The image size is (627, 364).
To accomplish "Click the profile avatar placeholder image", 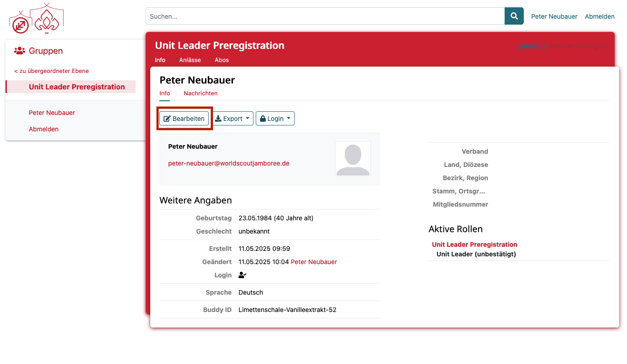I will pyautogui.click(x=353, y=159).
